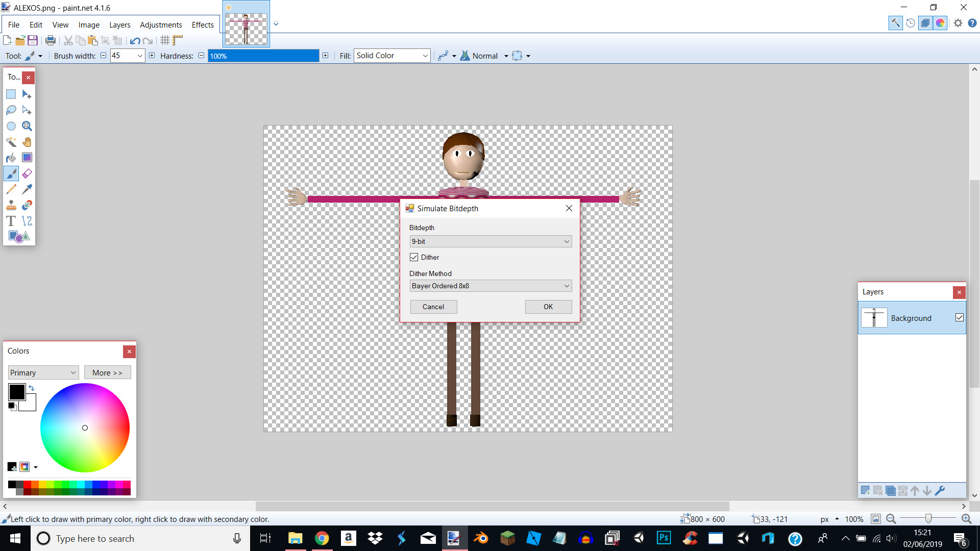The image size is (980, 551).
Task: Expand the image list chevron
Action: coord(276,23)
